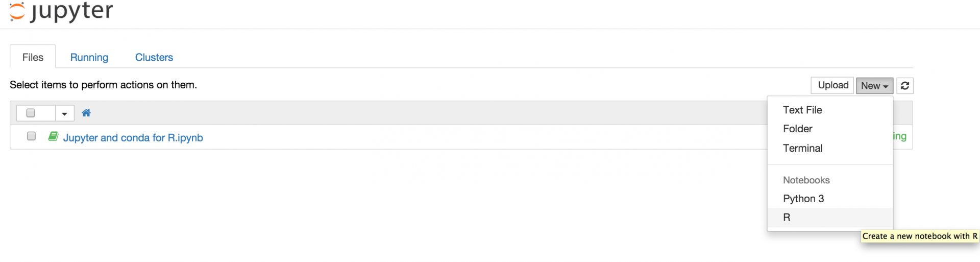980x262 pixels.
Task: Create a new Python 3 notebook
Action: pyautogui.click(x=803, y=199)
